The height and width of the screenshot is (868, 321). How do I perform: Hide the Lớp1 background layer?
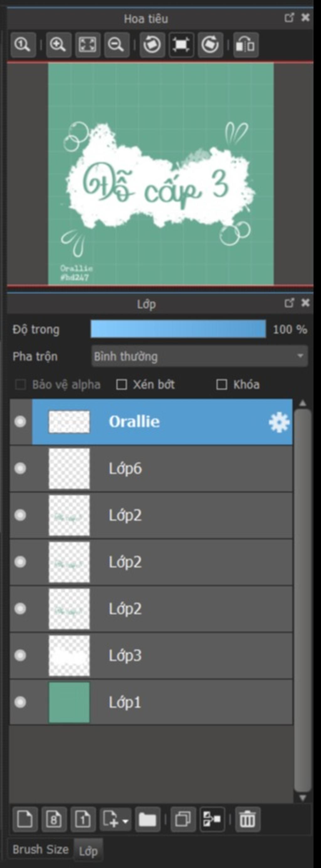pyautogui.click(x=20, y=702)
